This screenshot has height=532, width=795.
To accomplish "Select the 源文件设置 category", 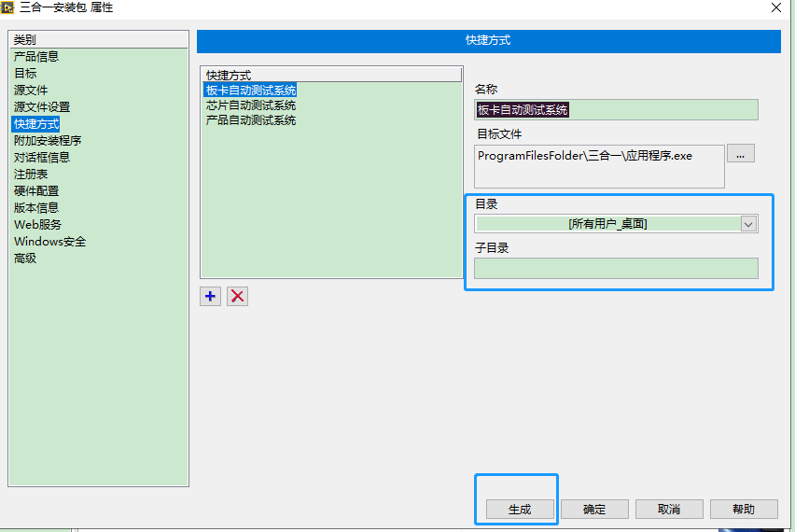I will 42,107.
